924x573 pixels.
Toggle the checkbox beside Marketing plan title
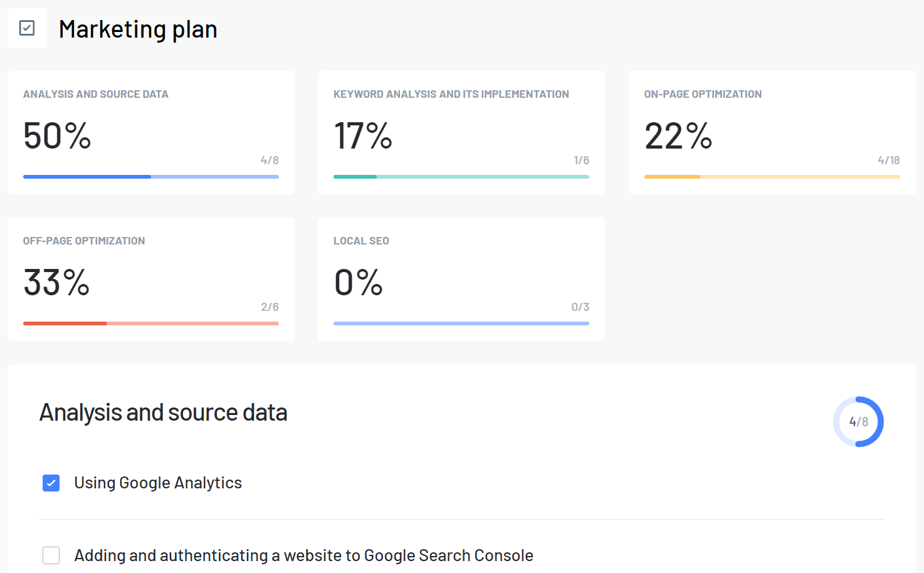[26, 28]
